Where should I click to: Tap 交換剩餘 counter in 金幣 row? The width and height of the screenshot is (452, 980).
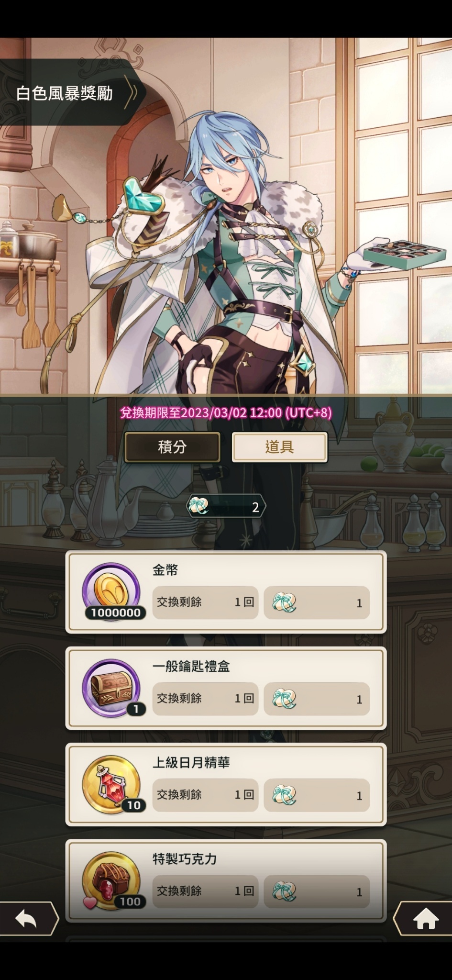(x=205, y=602)
